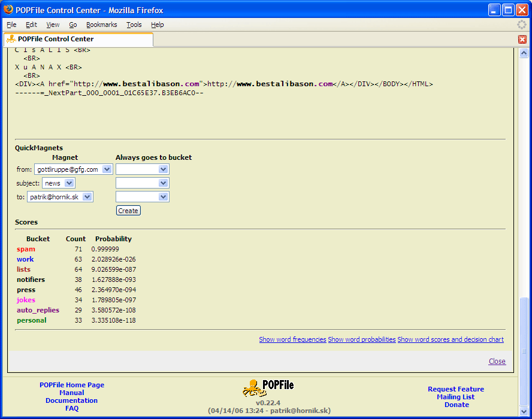Click the QuickMagnets section heading
Image resolution: width=532 pixels, height=419 pixels.
39,148
